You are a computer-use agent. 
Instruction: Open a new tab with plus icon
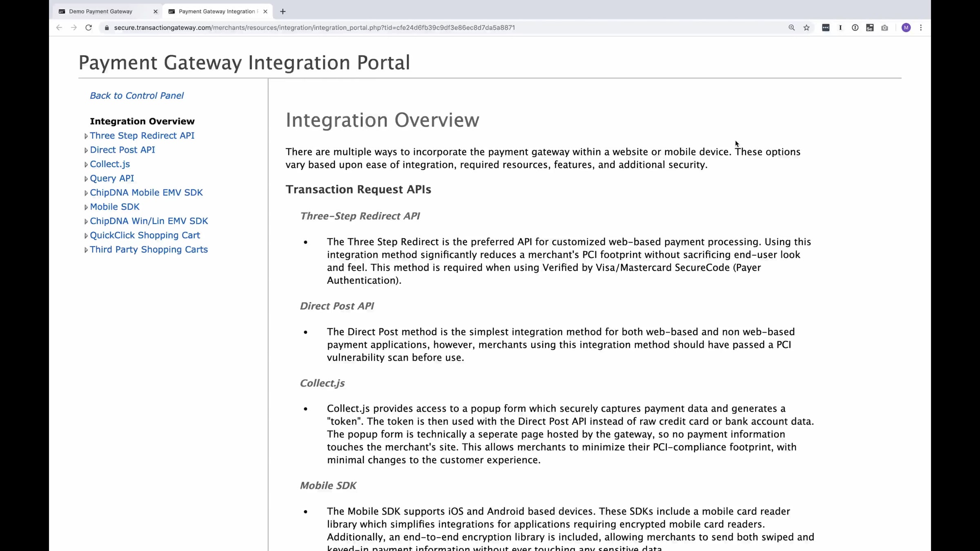point(283,11)
